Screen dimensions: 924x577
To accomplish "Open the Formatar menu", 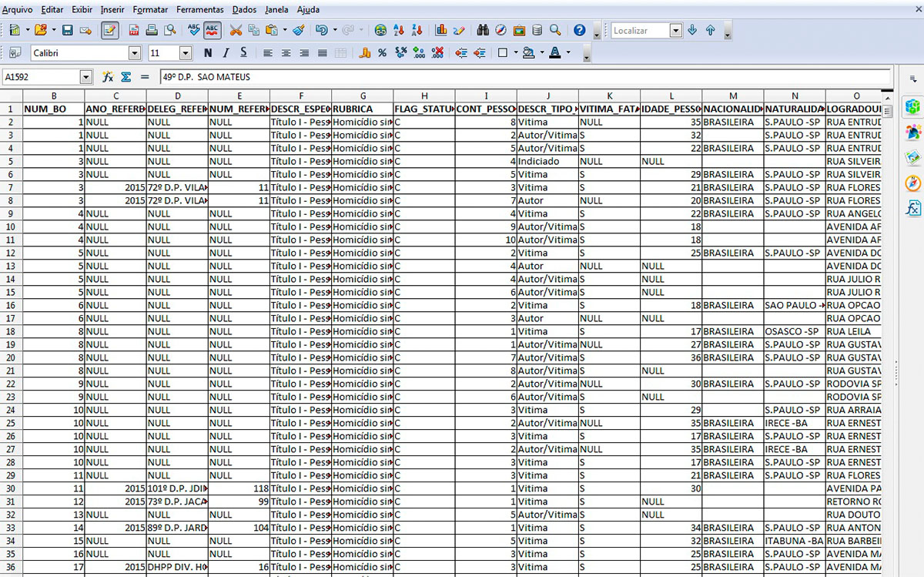I will [150, 10].
